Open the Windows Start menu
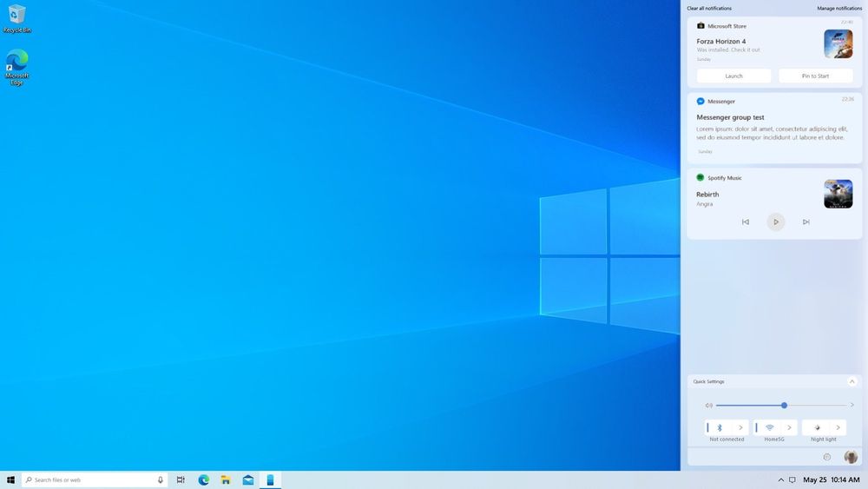 [x=10, y=479]
